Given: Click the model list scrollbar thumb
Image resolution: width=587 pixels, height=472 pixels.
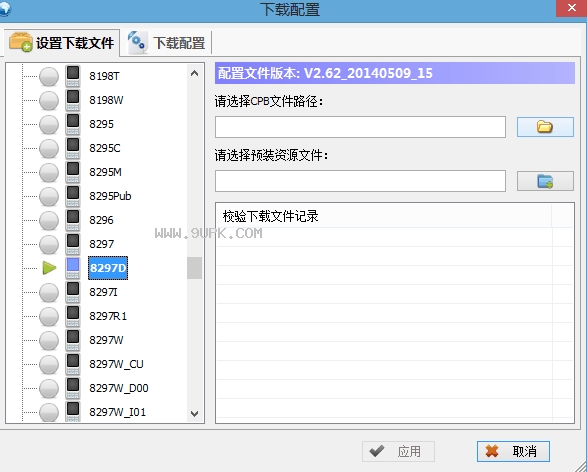Looking at the screenshot, I should (194, 268).
